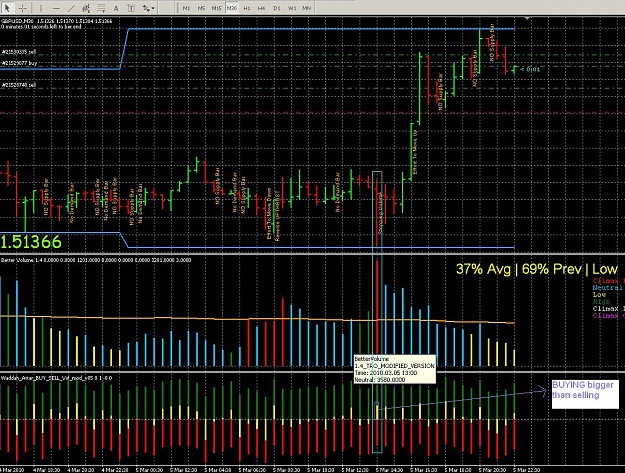Image resolution: width=625 pixels, height=473 pixels.
Task: Click the '#21523077 buy' order label
Action: pyautogui.click(x=19, y=63)
